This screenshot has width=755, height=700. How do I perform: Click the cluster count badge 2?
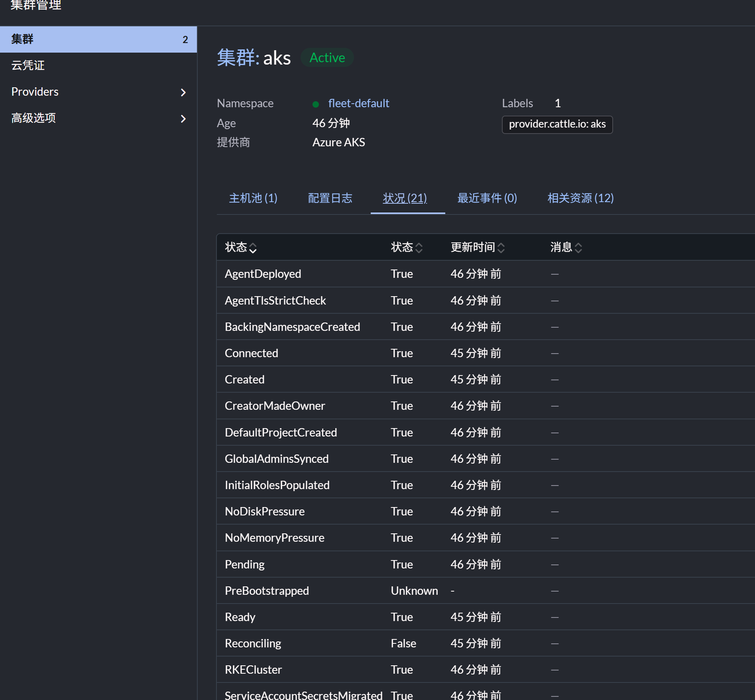pos(185,39)
